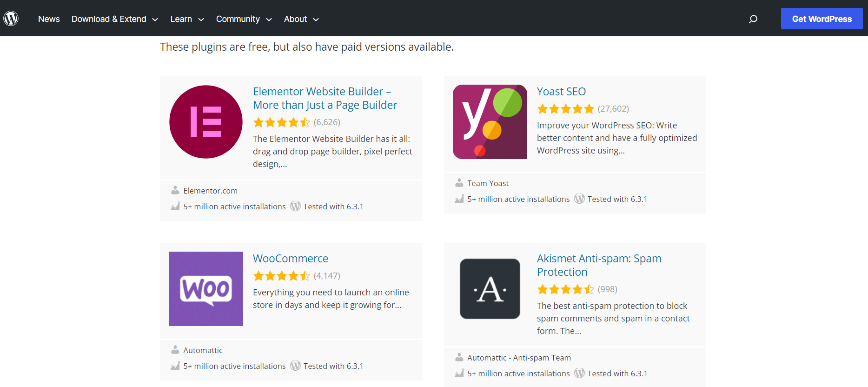This screenshot has width=868, height=387.
Task: Click the Yoast SEO five-star rating
Action: coord(566,109)
